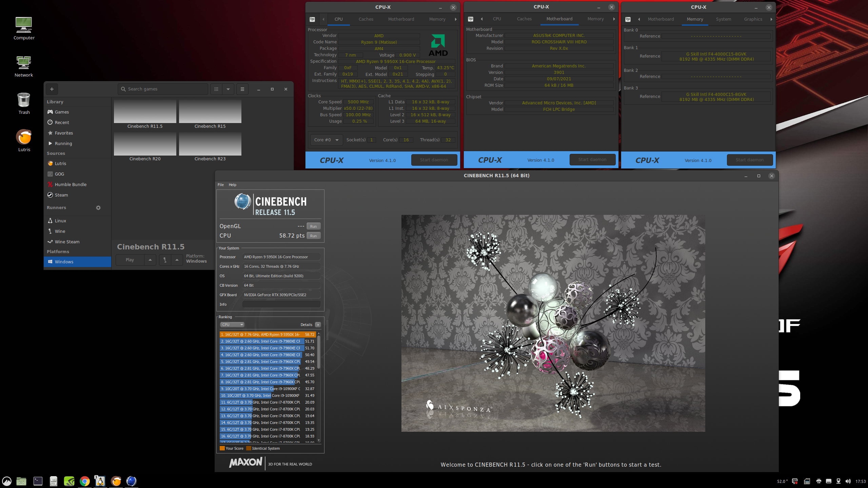
Task: Click chip icon in Memory CPU-X window
Action: pyautogui.click(x=628, y=19)
